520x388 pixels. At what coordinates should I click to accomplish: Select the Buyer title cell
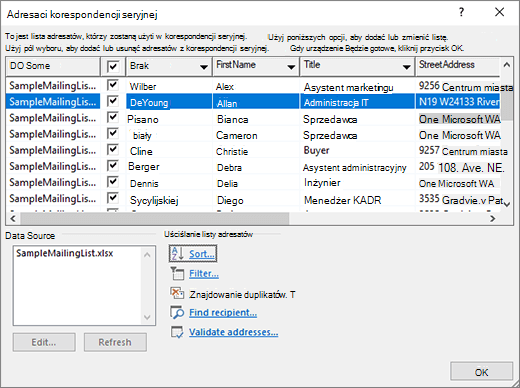[357, 150]
